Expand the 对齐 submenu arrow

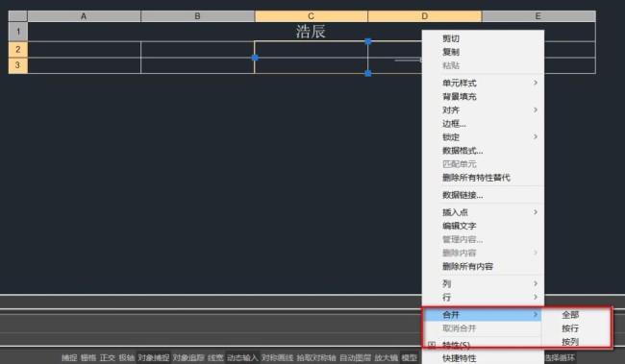pos(536,109)
